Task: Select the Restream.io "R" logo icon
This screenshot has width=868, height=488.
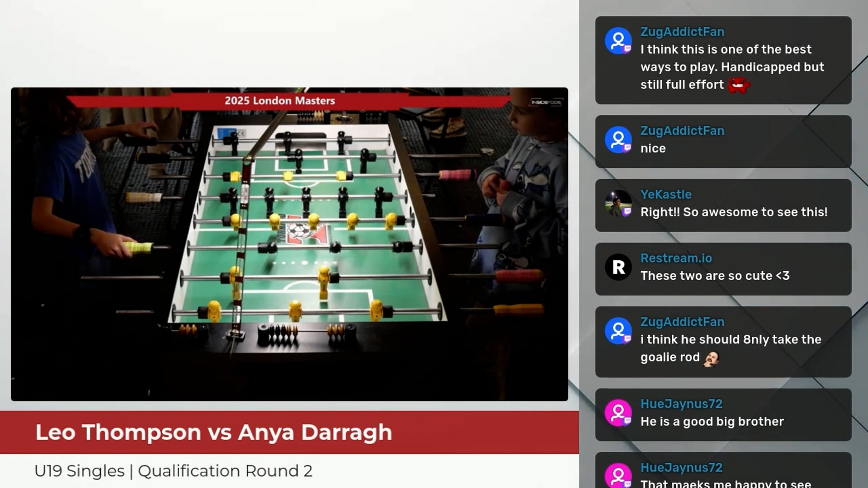Action: click(618, 267)
